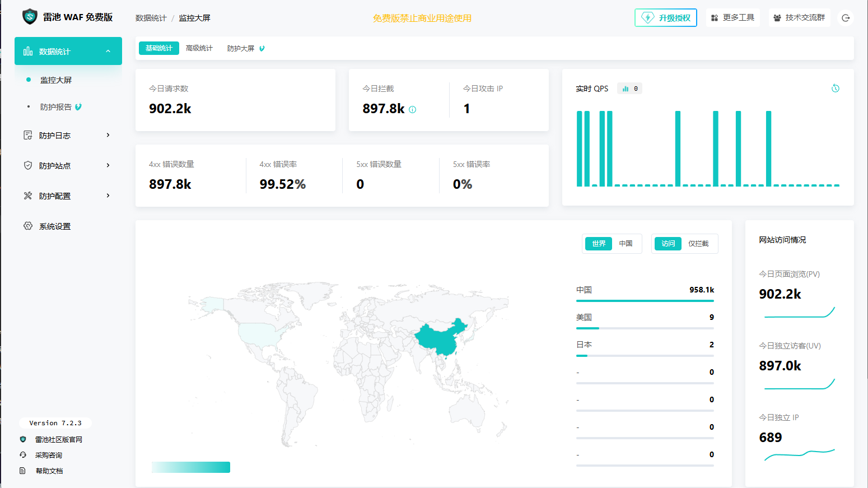Open 更多工具 button

[x=732, y=18]
